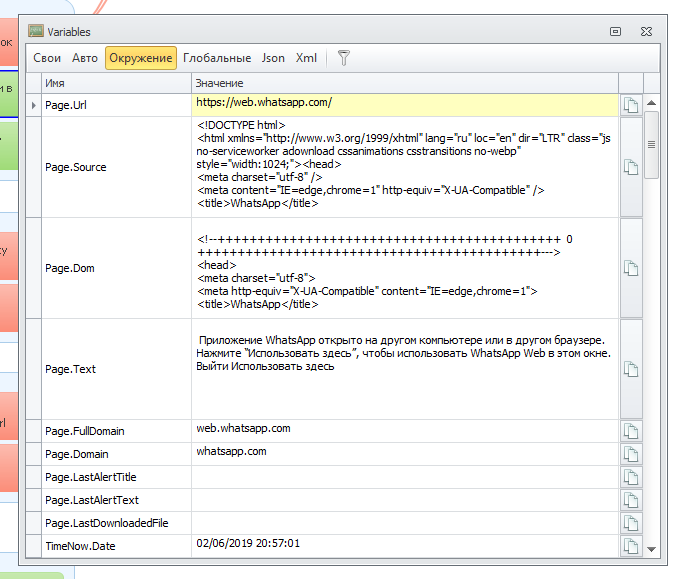This screenshot has width=689, height=579.
Task: Click the Page.Text message starting Приложение WhatsApp
Action: coord(405,369)
